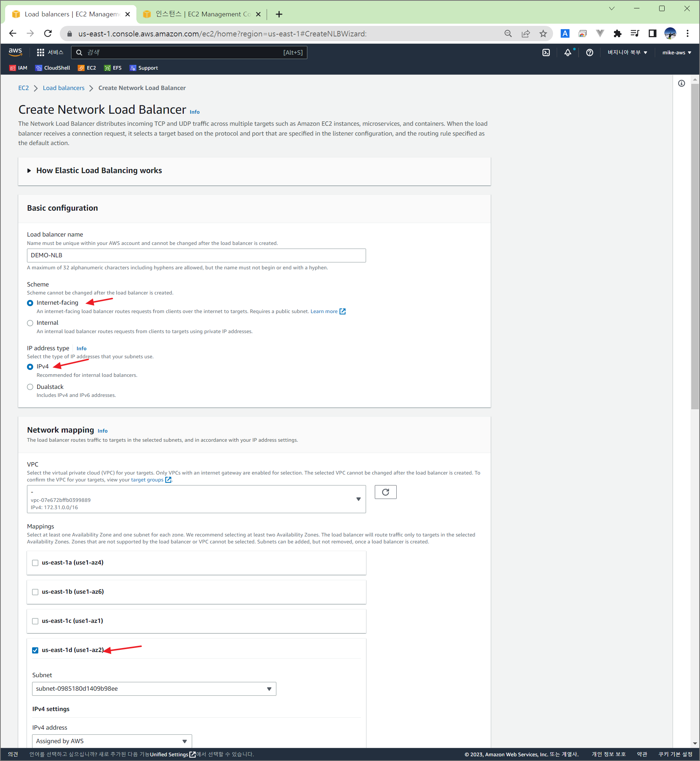Viewport: 700px width, 761px height.
Task: Click the browser address bar URL
Action: tap(222, 34)
